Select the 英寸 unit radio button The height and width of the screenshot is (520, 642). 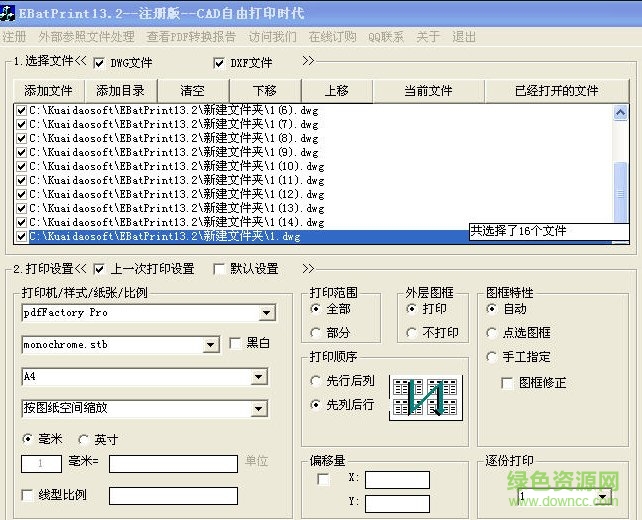click(x=83, y=439)
